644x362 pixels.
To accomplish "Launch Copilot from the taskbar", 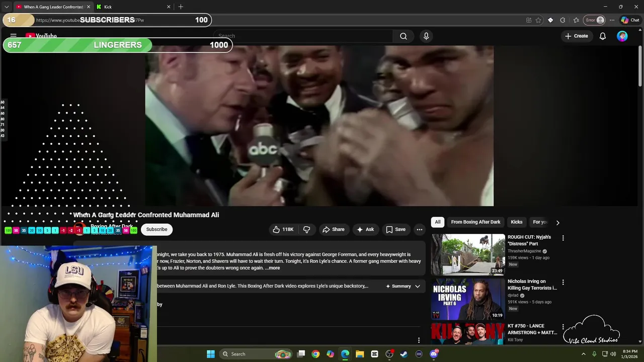I will click(330, 354).
